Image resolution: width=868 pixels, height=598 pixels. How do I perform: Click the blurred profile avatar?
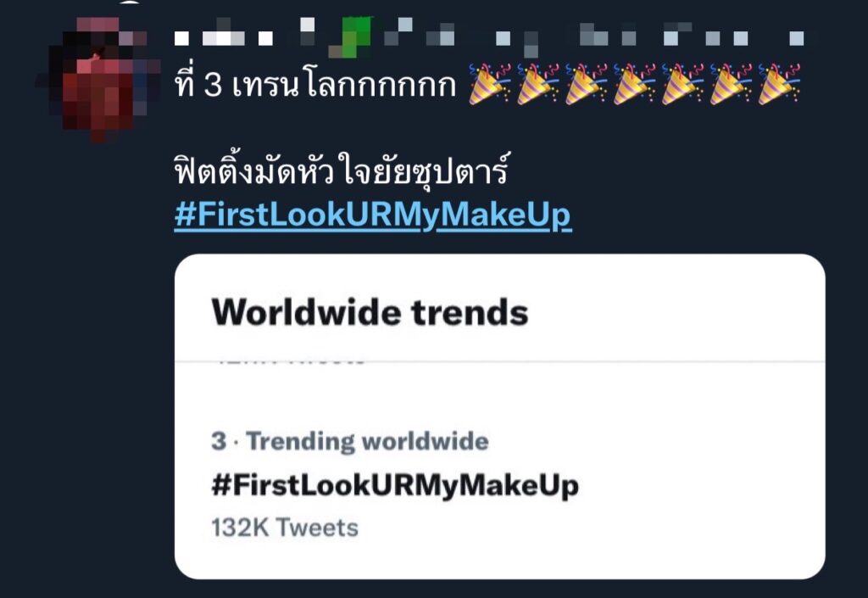98,78
